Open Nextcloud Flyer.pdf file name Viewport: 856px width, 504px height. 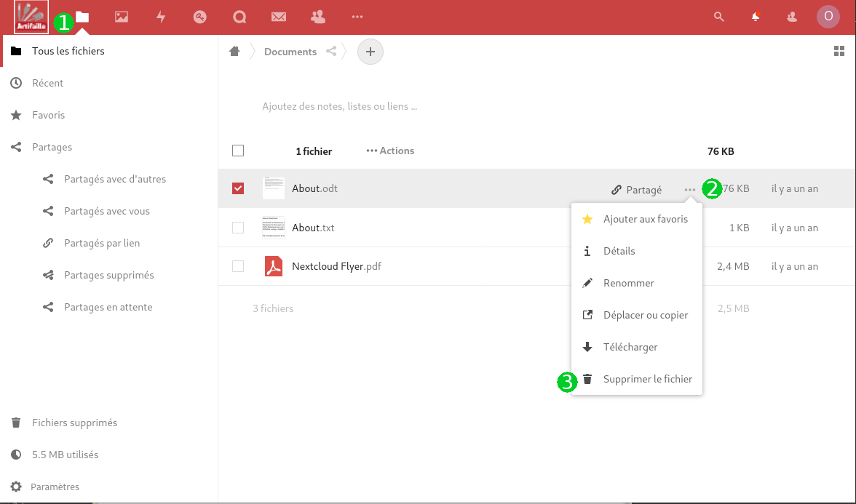click(x=337, y=266)
